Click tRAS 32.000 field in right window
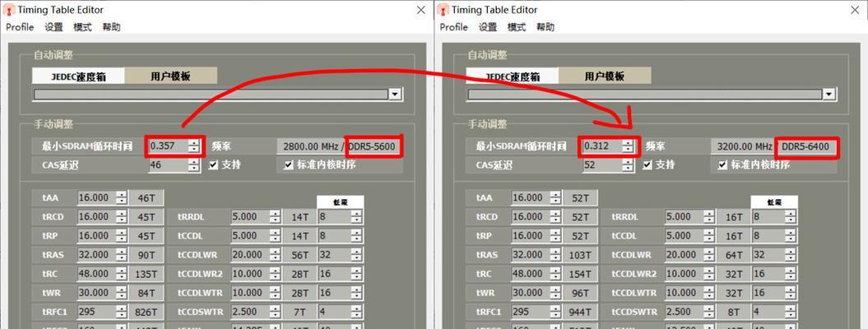 pyautogui.click(x=531, y=255)
